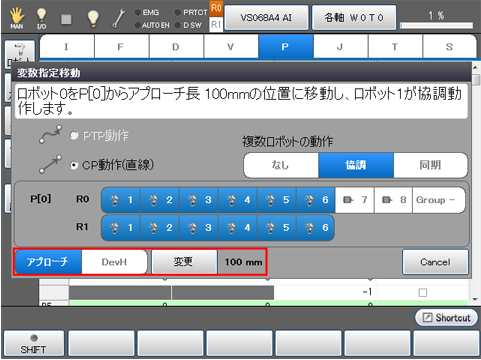The height and width of the screenshot is (360, 481).
Task: Click the P[0] label
Action: pyautogui.click(x=41, y=199)
